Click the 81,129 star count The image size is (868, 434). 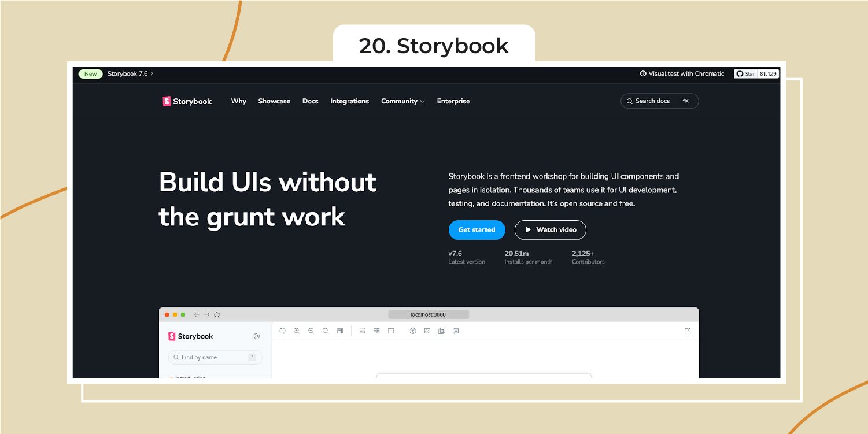point(769,74)
